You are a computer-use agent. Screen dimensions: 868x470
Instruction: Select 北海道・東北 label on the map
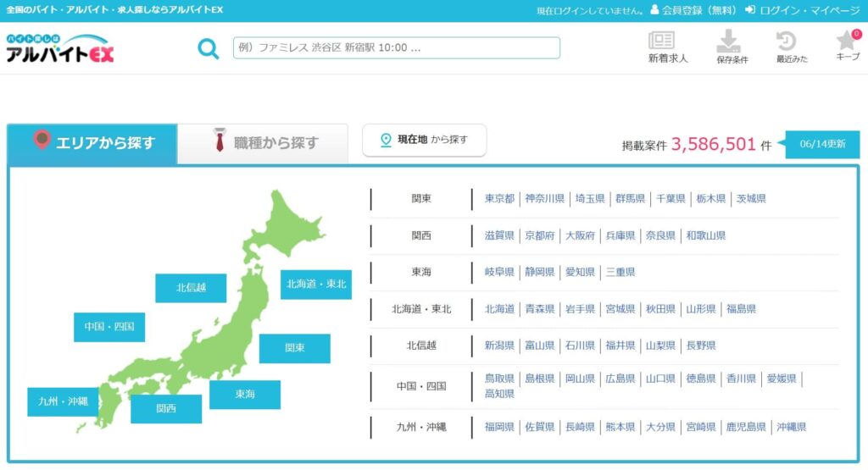(316, 285)
